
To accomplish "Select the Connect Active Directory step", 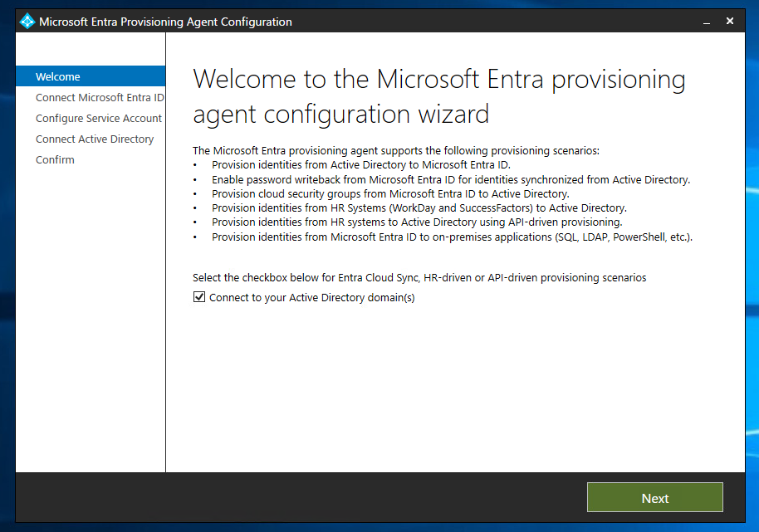I will (x=95, y=139).
